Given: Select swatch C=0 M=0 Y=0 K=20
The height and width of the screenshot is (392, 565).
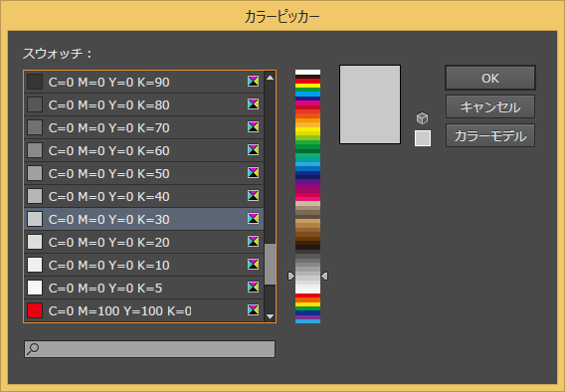Looking at the screenshot, I should click(x=144, y=242).
